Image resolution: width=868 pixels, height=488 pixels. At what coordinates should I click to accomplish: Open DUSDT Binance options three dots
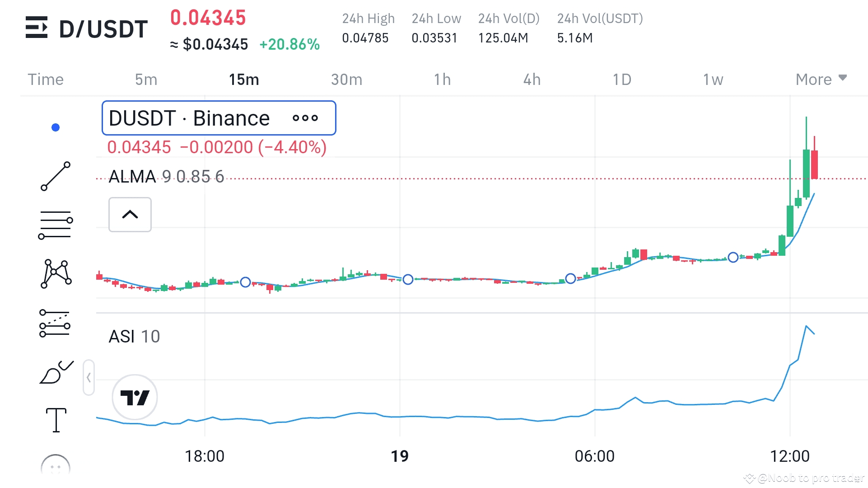[305, 118]
